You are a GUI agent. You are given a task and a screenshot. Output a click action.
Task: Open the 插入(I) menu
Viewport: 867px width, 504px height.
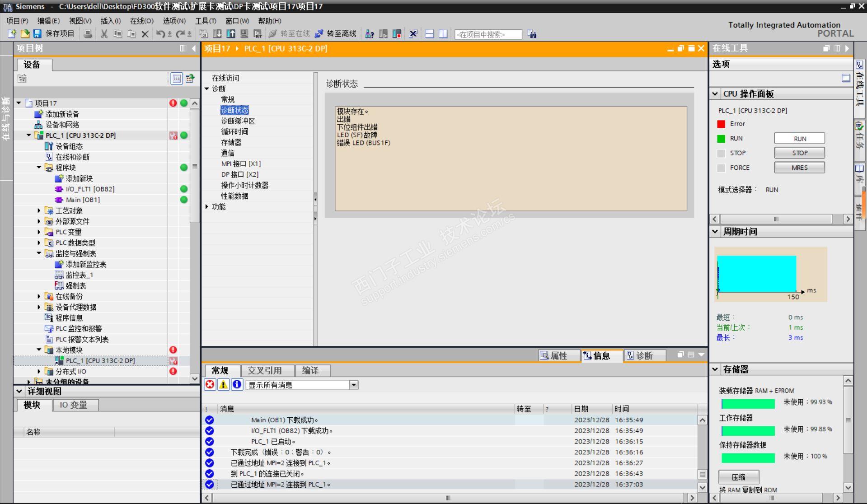111,21
